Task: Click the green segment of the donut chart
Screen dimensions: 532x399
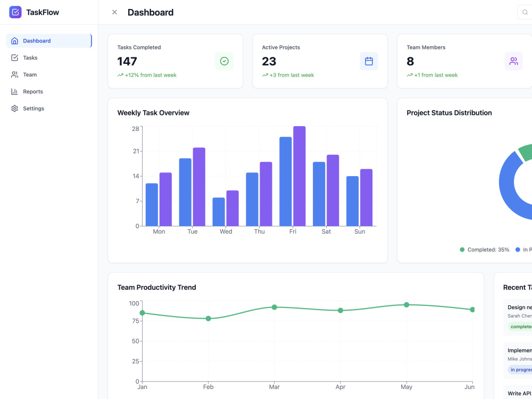Action: (526, 152)
